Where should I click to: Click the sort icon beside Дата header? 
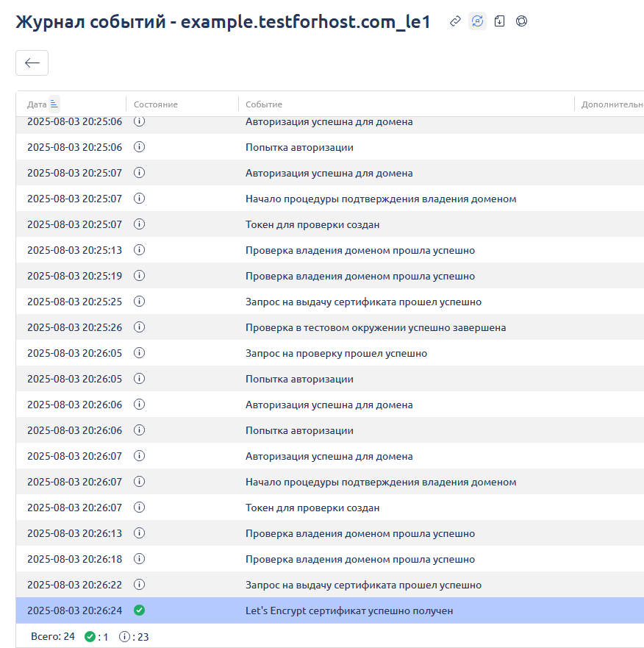(x=54, y=104)
